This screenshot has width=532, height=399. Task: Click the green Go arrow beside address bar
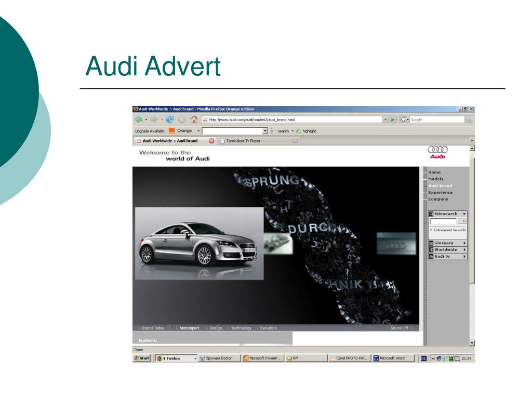click(393, 119)
